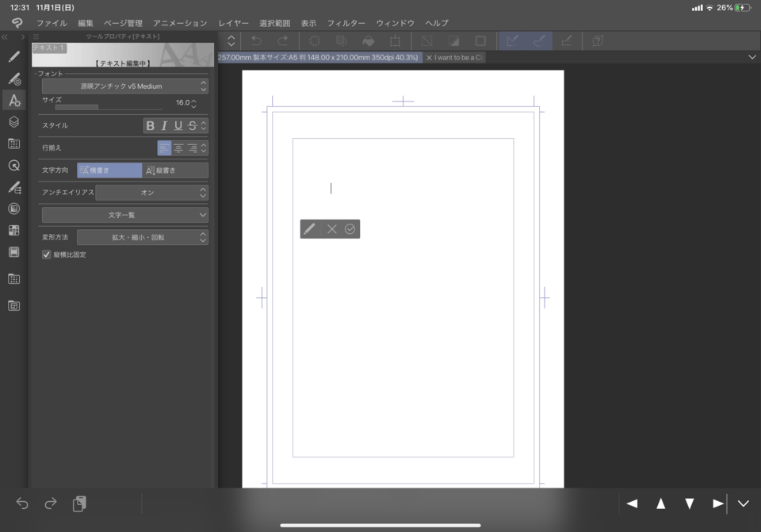Toggle bold text style
The height and width of the screenshot is (532, 761).
150,125
